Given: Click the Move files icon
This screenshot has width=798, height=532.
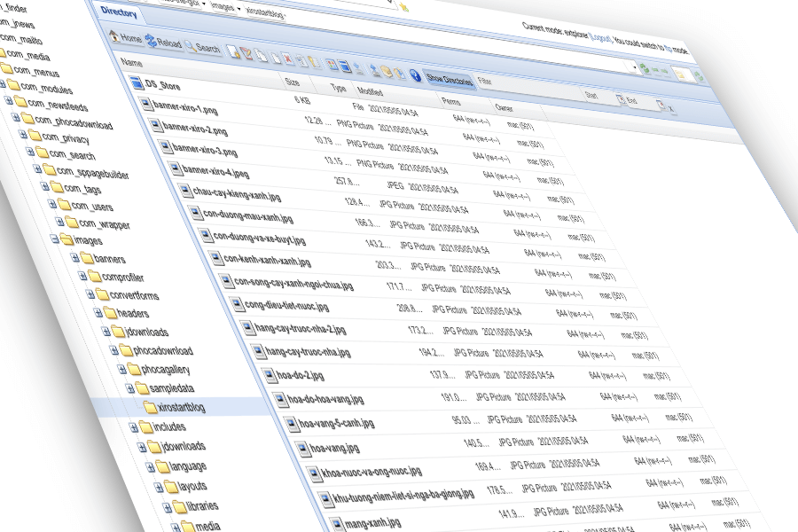Looking at the screenshot, I should tap(276, 57).
